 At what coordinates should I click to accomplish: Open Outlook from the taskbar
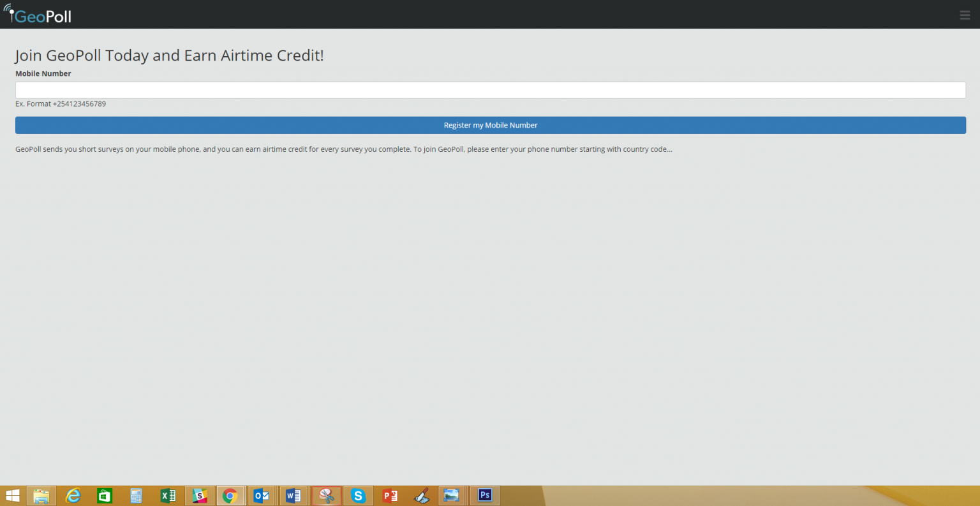262,496
